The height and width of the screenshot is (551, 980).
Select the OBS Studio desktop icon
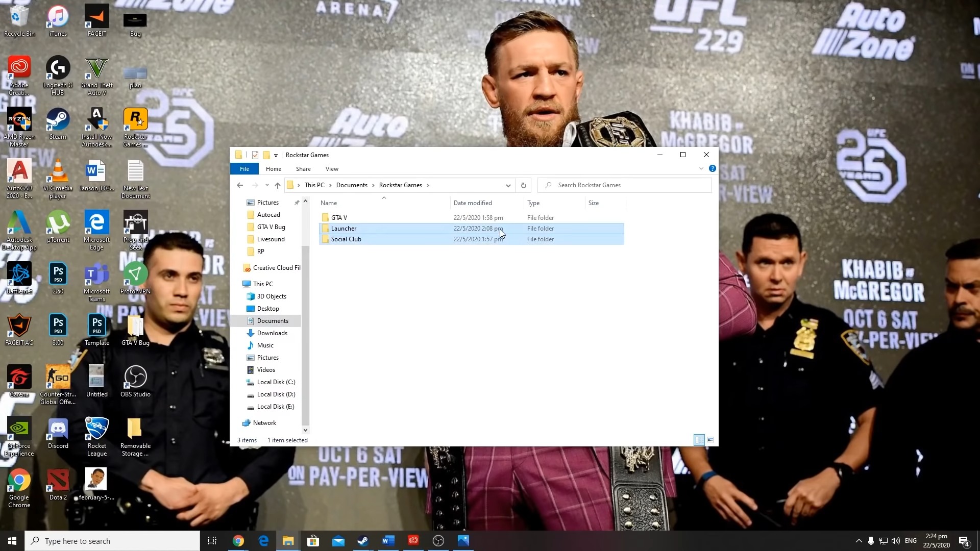coord(135,382)
